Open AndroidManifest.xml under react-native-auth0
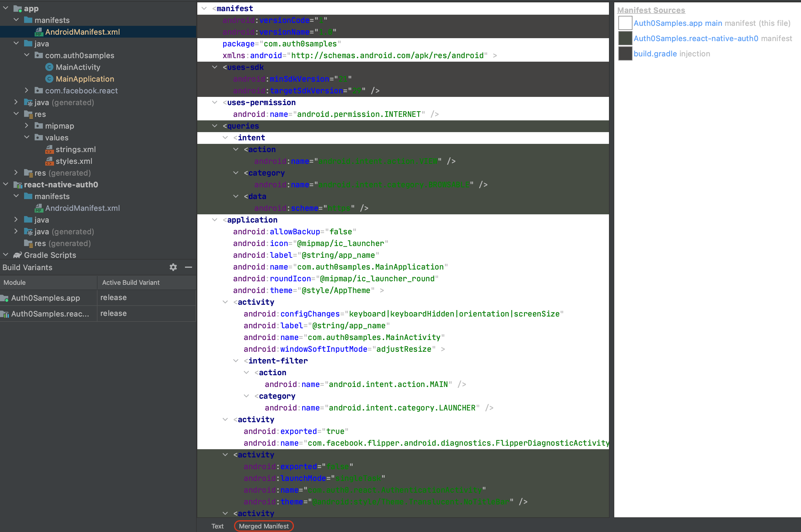Image resolution: width=801 pixels, height=532 pixels. click(x=83, y=208)
